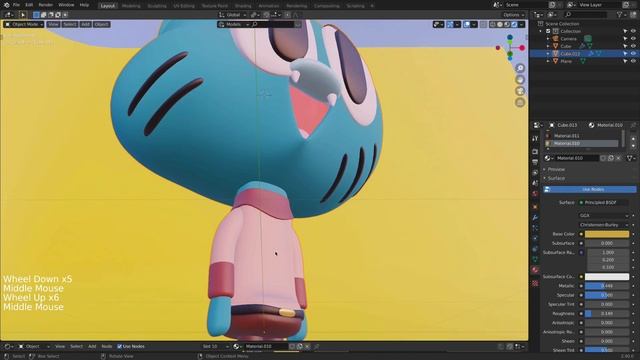Switch viewport to material preview shading
The image size is (640, 360).
click(x=507, y=24)
